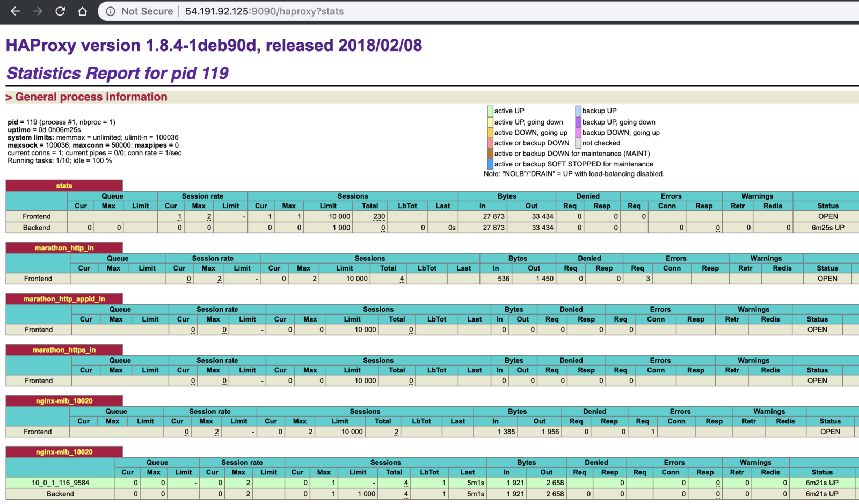Click marathon_http_appid_in session limit '10 000'
859x504 pixels.
click(365, 330)
